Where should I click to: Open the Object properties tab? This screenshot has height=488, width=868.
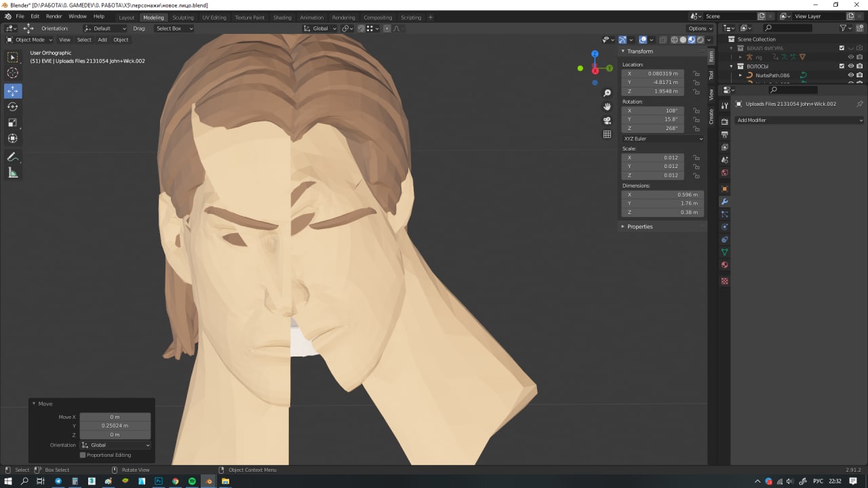(724, 188)
